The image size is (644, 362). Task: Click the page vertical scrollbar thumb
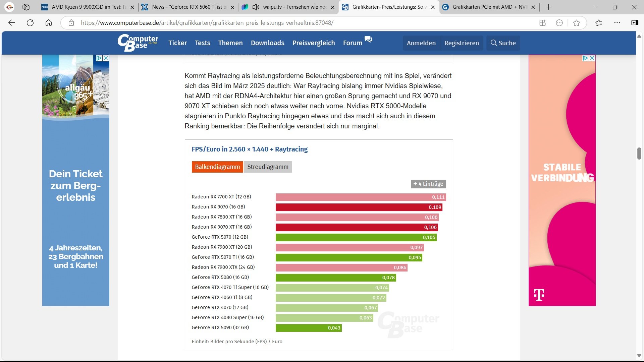pos(639,154)
